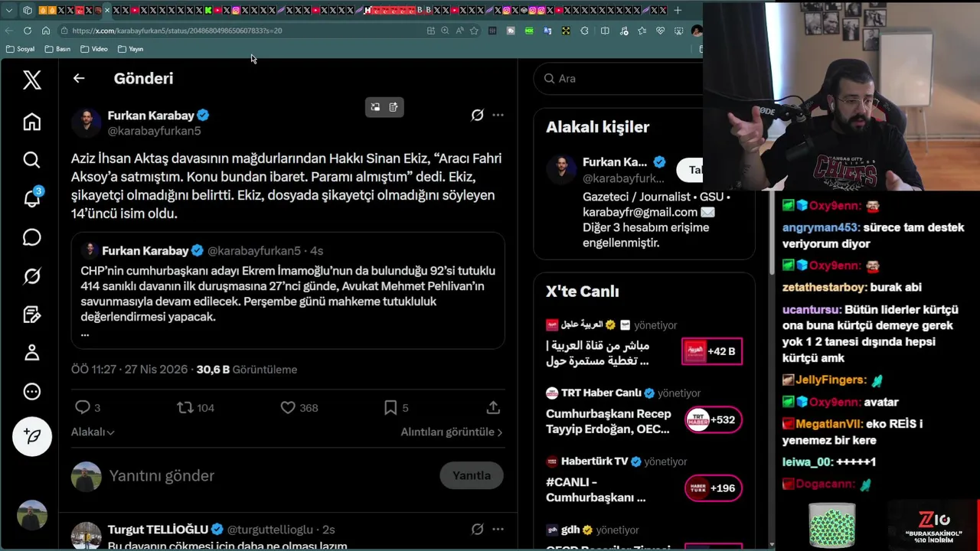
Task: Expand the Alakalı sort dropdown
Action: [x=93, y=432]
